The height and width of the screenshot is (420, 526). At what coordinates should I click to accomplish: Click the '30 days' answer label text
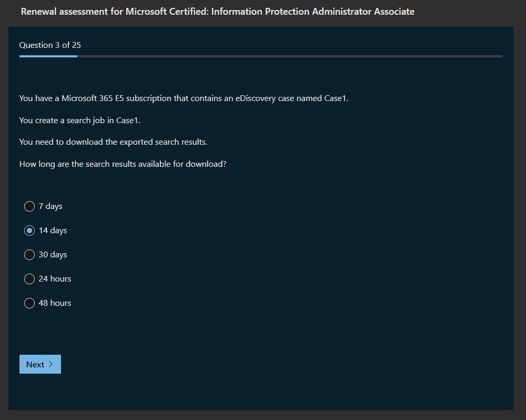point(53,255)
